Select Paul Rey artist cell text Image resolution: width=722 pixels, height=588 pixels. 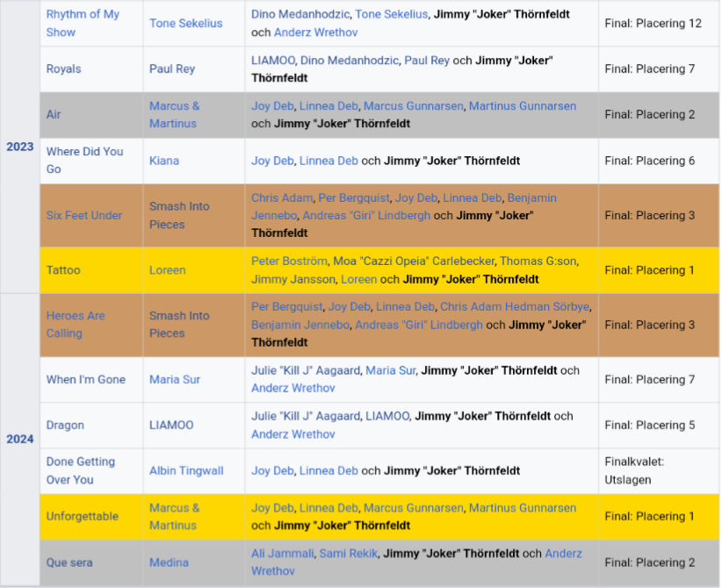pyautogui.click(x=172, y=68)
